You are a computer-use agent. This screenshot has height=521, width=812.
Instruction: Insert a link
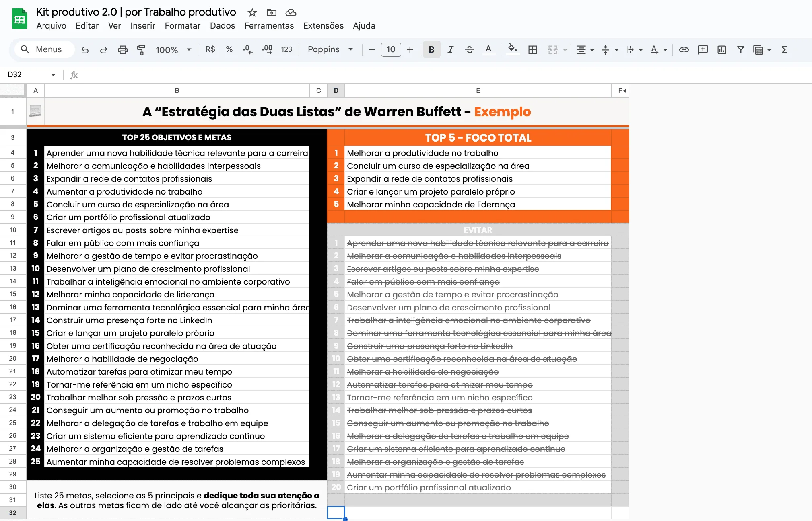tap(684, 49)
